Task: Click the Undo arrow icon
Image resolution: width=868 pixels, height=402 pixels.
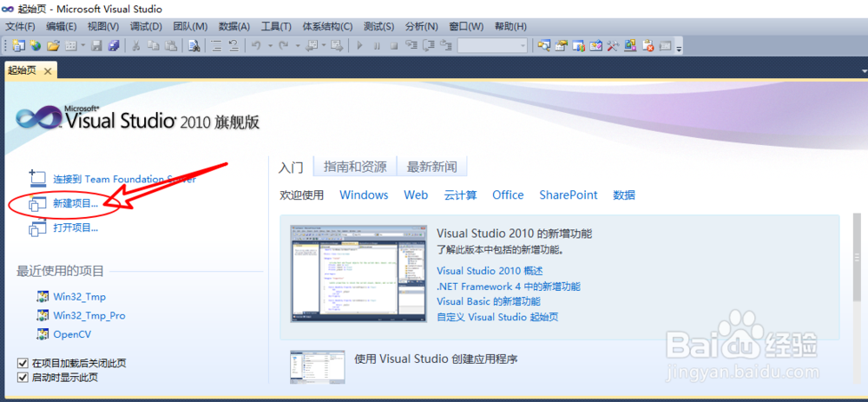Action: pyautogui.click(x=256, y=45)
